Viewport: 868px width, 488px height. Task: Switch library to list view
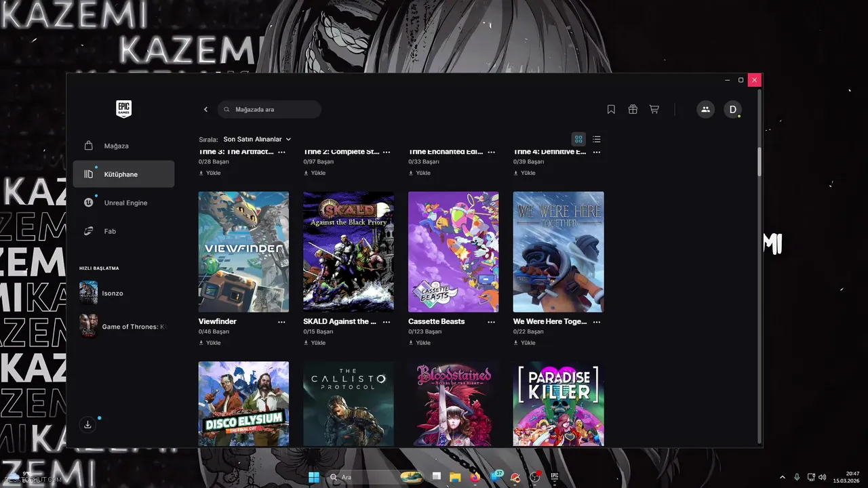(597, 139)
